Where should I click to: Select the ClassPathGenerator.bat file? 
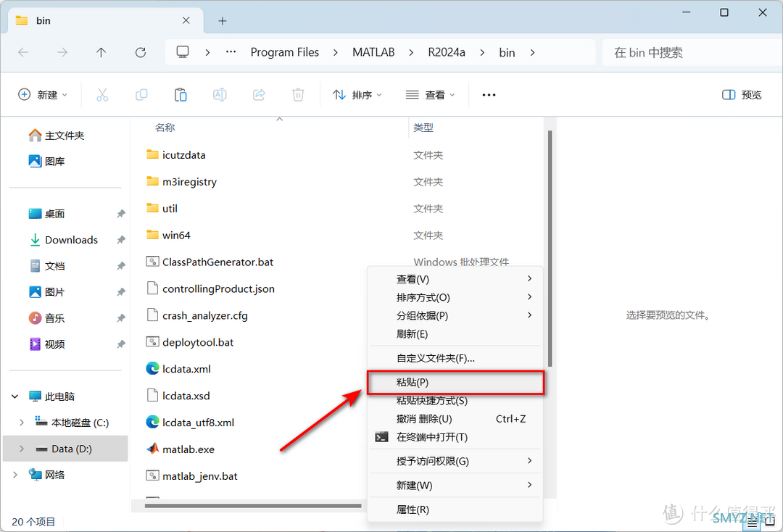[x=210, y=262]
